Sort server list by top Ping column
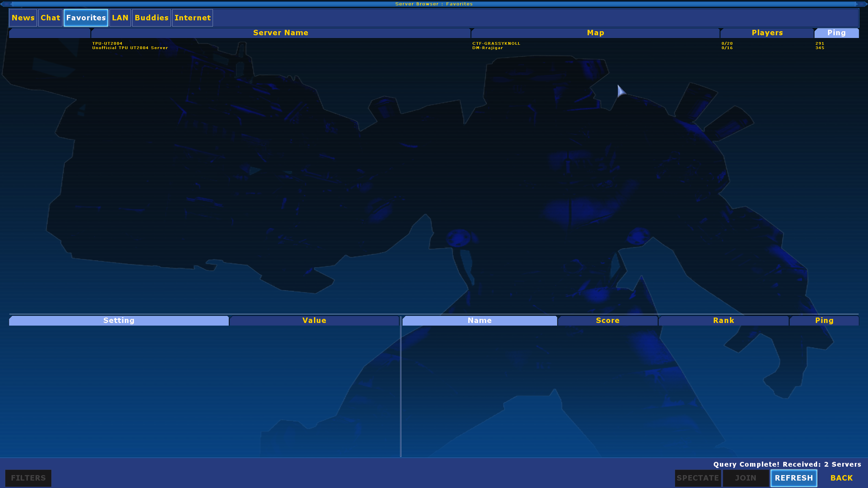This screenshot has height=488, width=868. pyautogui.click(x=836, y=33)
